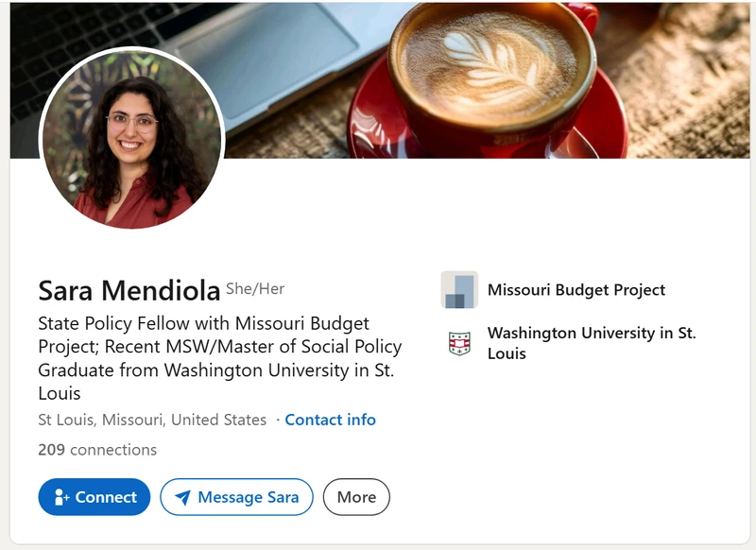
Task: Open Washington University in St. Louis link
Action: coord(592,343)
